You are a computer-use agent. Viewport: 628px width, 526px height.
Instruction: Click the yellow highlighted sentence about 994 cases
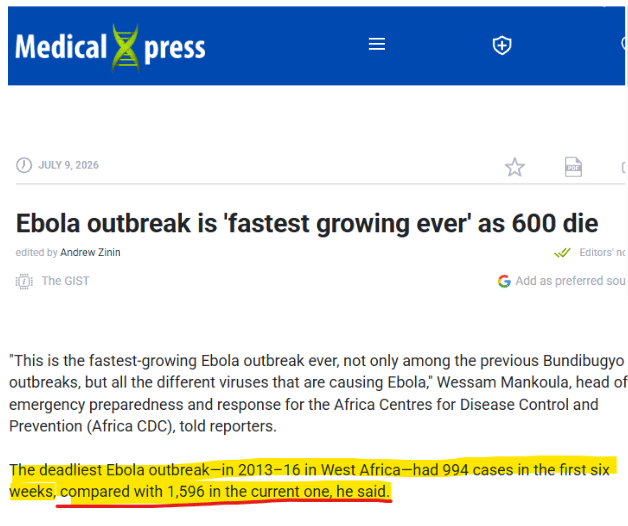tap(309, 480)
